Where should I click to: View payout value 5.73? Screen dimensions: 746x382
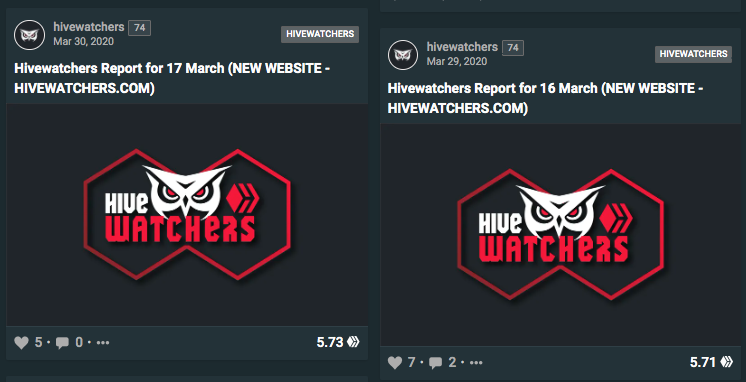[330, 343]
